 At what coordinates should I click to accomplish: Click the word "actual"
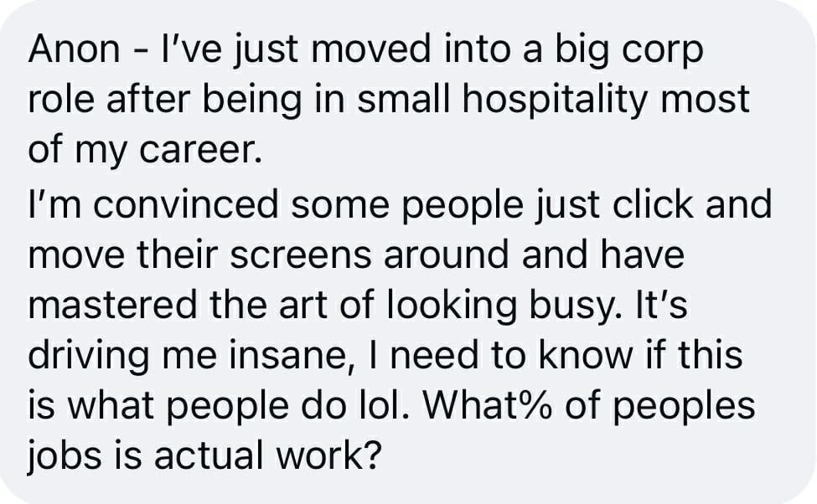point(209,456)
